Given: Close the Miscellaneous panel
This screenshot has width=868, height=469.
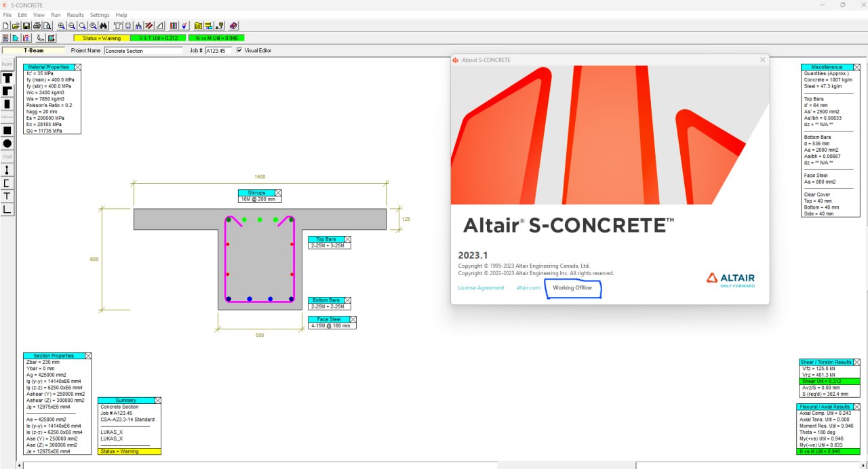Looking at the screenshot, I should tap(856, 67).
